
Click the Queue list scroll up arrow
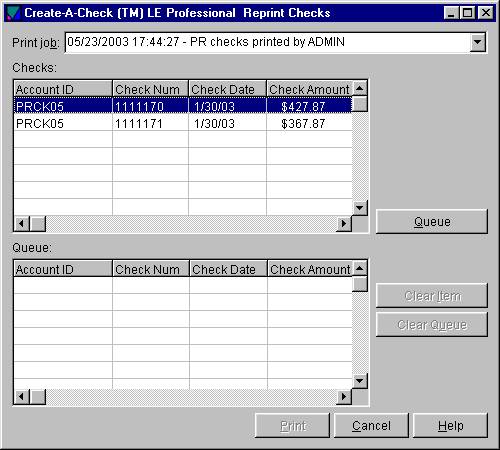click(x=359, y=268)
